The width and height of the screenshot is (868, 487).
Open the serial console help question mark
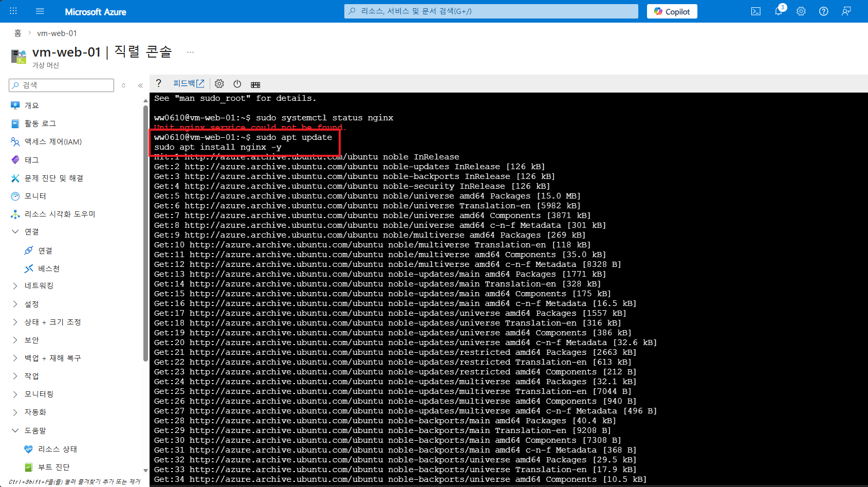(159, 83)
